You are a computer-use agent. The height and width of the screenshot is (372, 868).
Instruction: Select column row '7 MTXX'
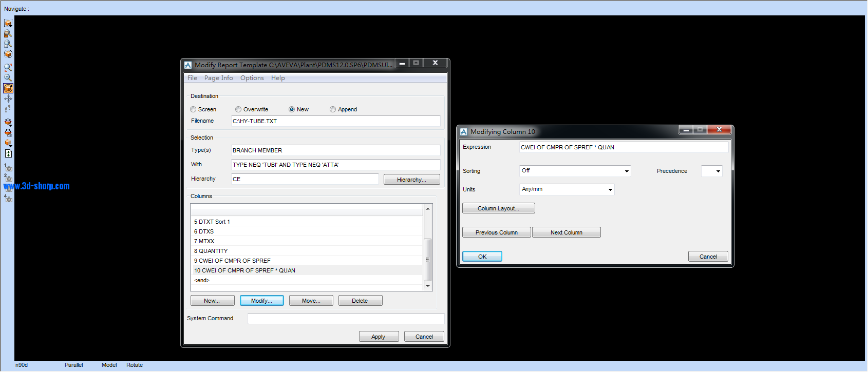point(307,241)
